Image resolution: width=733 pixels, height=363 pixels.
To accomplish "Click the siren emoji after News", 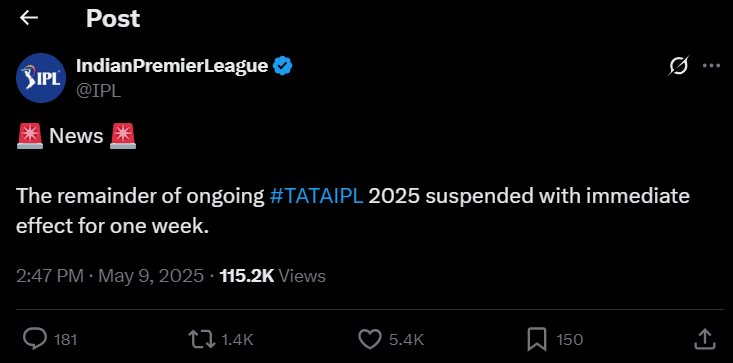I will [x=123, y=136].
